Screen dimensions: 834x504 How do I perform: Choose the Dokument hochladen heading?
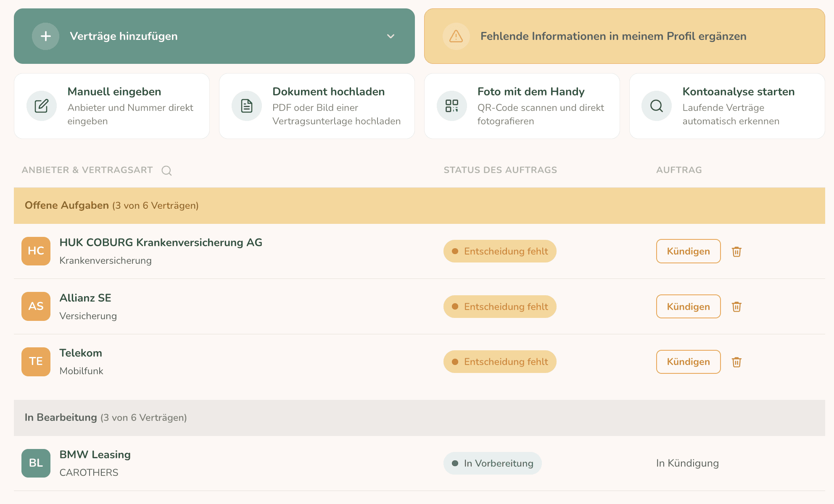pyautogui.click(x=328, y=92)
